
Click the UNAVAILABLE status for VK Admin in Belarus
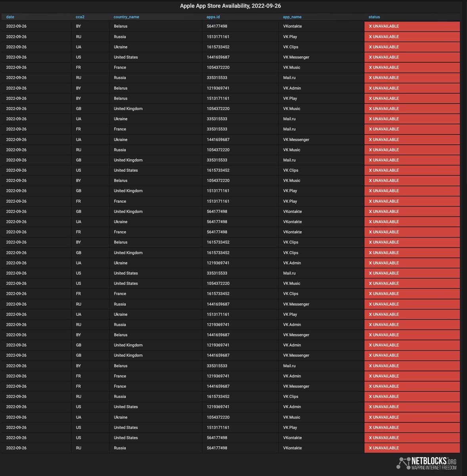[412, 88]
